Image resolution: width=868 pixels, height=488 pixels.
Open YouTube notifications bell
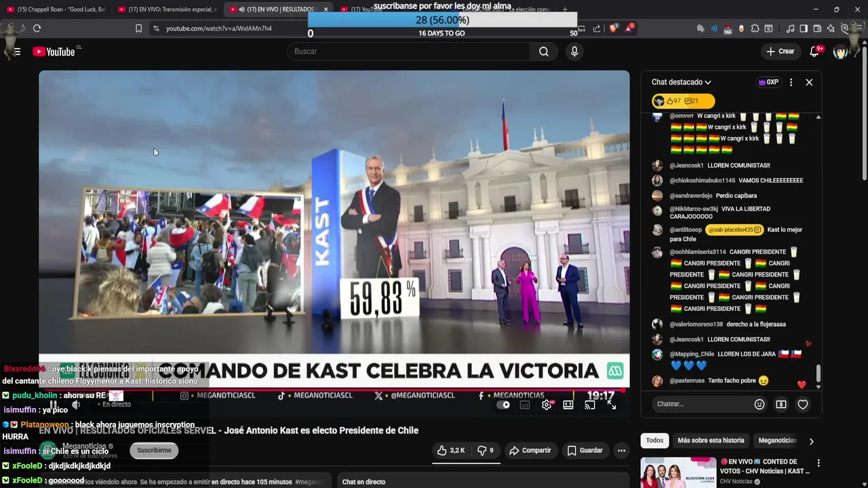815,52
